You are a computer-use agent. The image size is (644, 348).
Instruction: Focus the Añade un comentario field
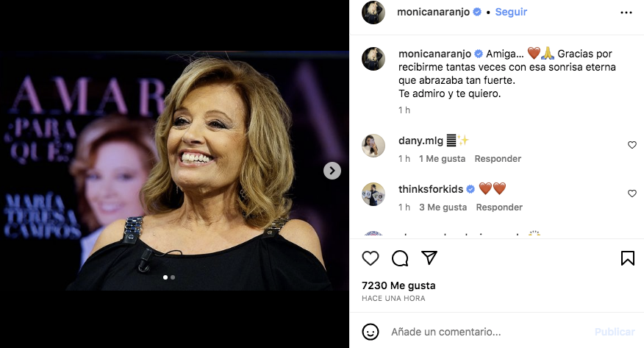[x=485, y=332]
